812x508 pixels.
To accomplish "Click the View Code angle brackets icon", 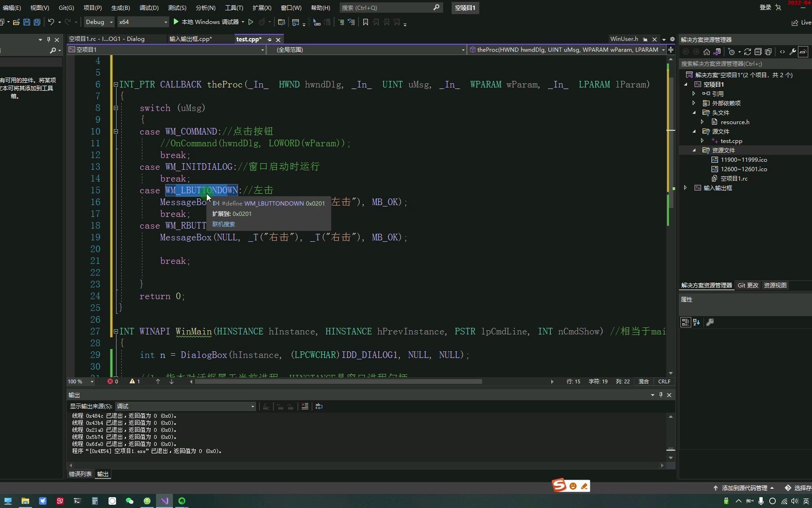I will click(x=782, y=52).
